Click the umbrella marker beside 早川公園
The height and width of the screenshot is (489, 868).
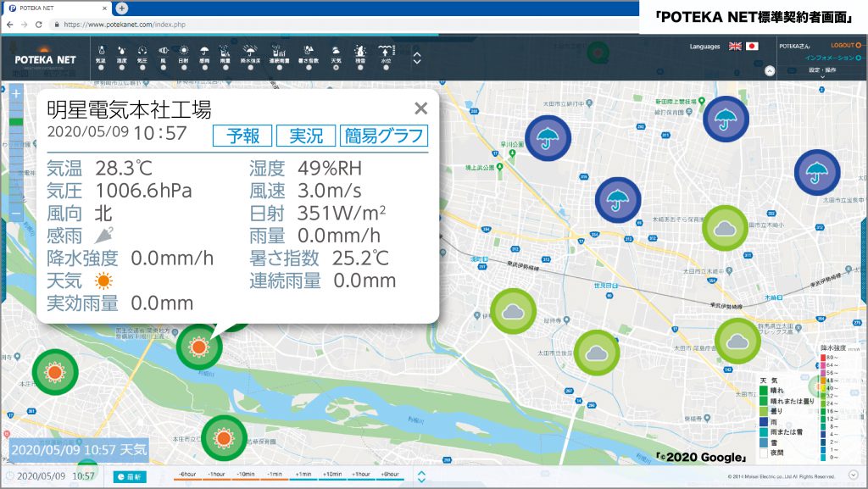tap(548, 138)
